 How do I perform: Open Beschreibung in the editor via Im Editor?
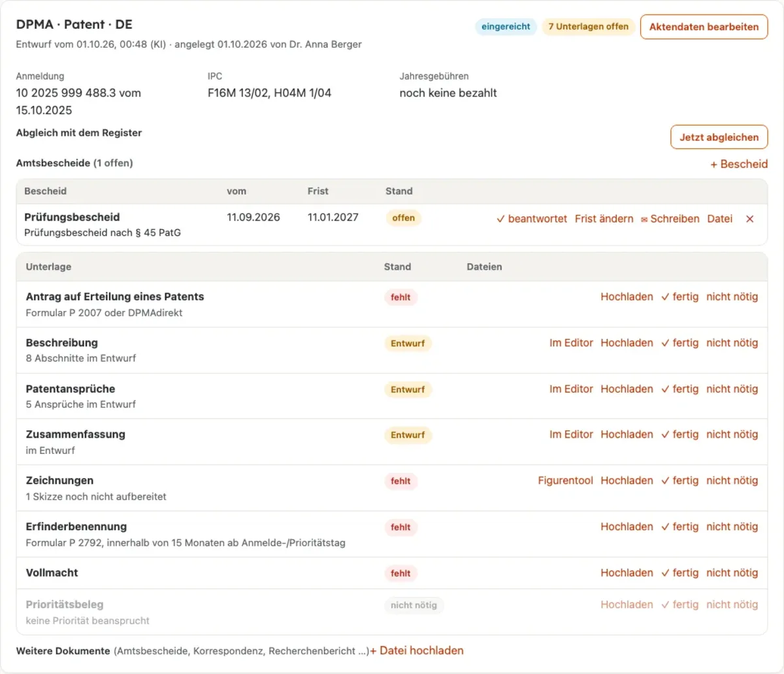pos(571,343)
